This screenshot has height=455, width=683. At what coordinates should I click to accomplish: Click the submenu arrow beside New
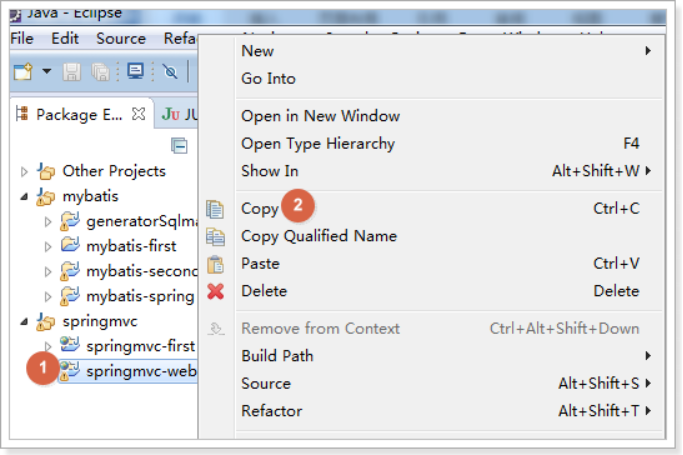pos(648,51)
